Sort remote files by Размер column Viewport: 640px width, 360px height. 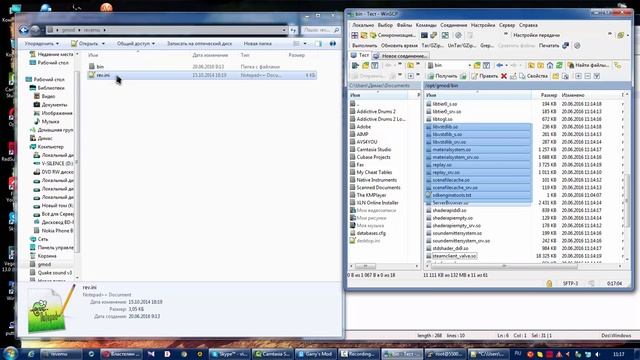click(549, 95)
